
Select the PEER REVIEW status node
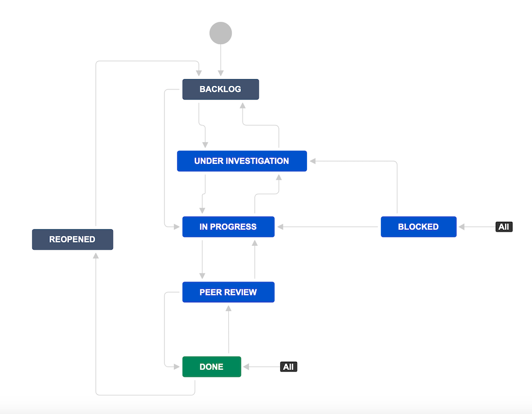click(x=228, y=292)
